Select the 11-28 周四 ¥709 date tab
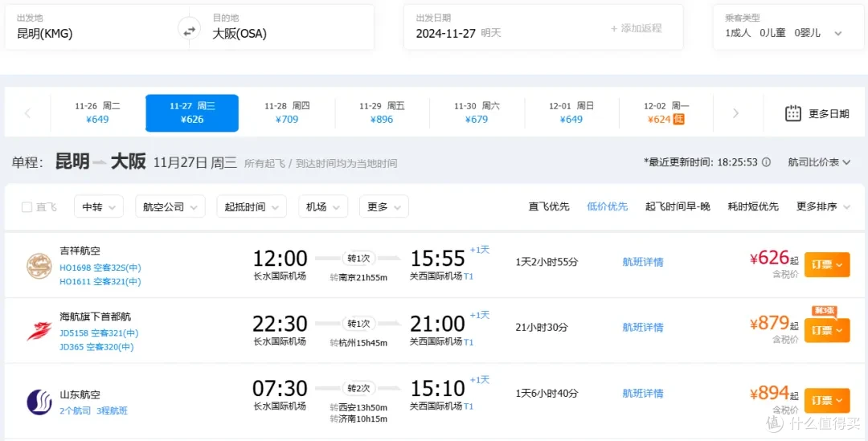The image size is (868, 441). click(287, 113)
